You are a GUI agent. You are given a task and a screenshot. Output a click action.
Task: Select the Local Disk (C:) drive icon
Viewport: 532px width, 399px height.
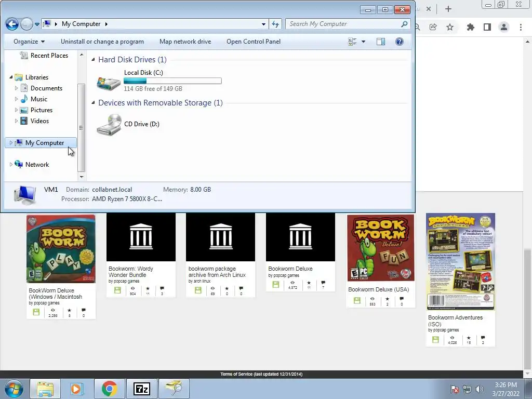click(x=109, y=83)
